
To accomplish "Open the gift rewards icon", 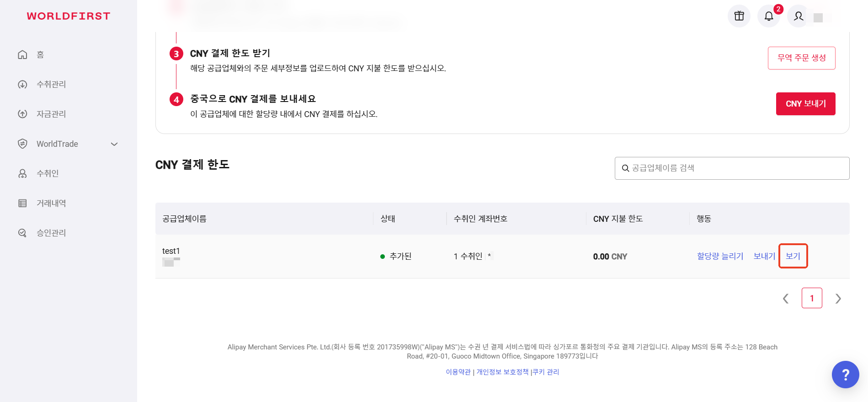I will coord(739,16).
